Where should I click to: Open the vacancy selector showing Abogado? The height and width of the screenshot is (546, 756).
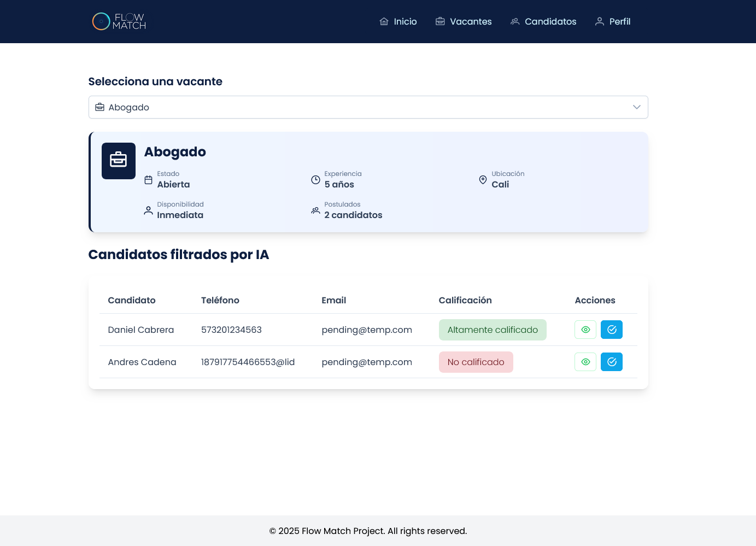368,107
